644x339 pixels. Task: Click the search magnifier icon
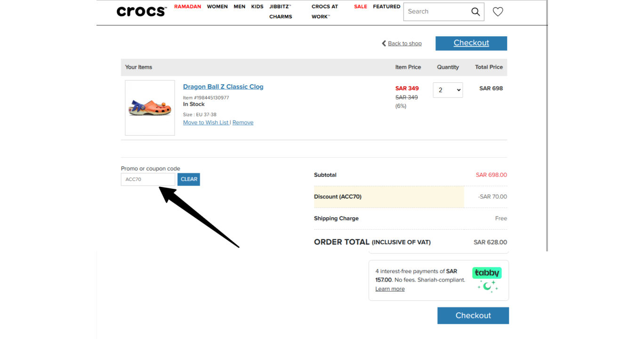pyautogui.click(x=475, y=12)
